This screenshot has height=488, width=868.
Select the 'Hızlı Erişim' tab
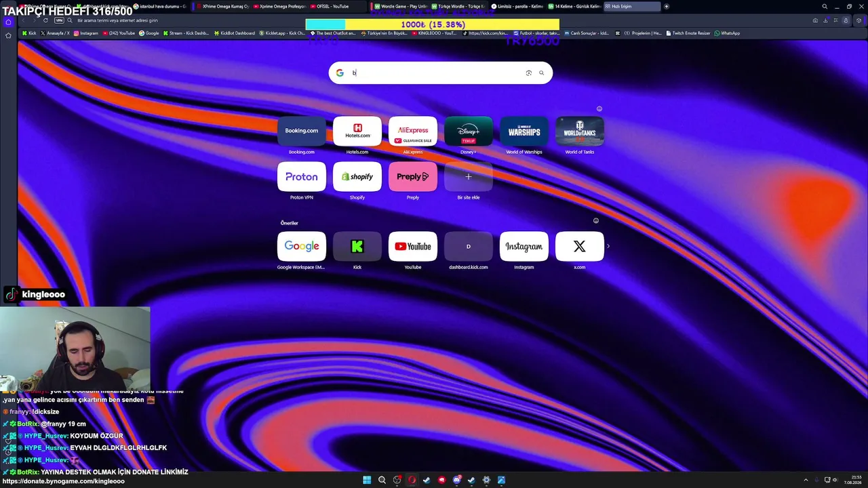632,6
